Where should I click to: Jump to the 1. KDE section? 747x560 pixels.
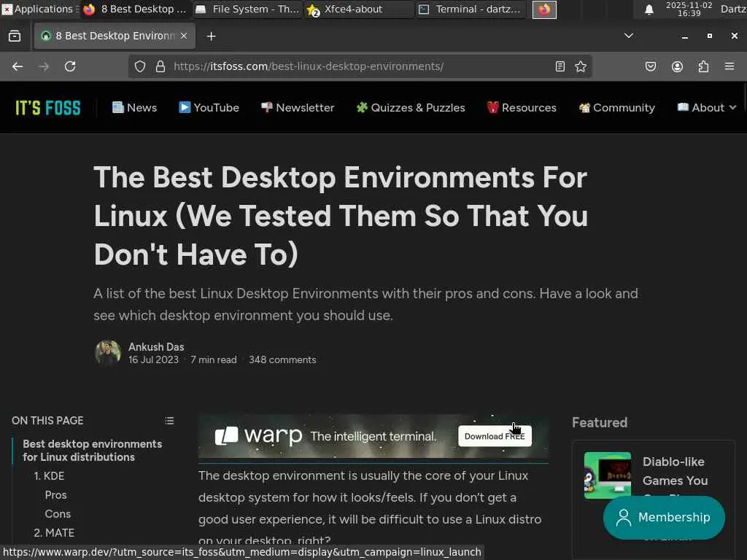49,476
